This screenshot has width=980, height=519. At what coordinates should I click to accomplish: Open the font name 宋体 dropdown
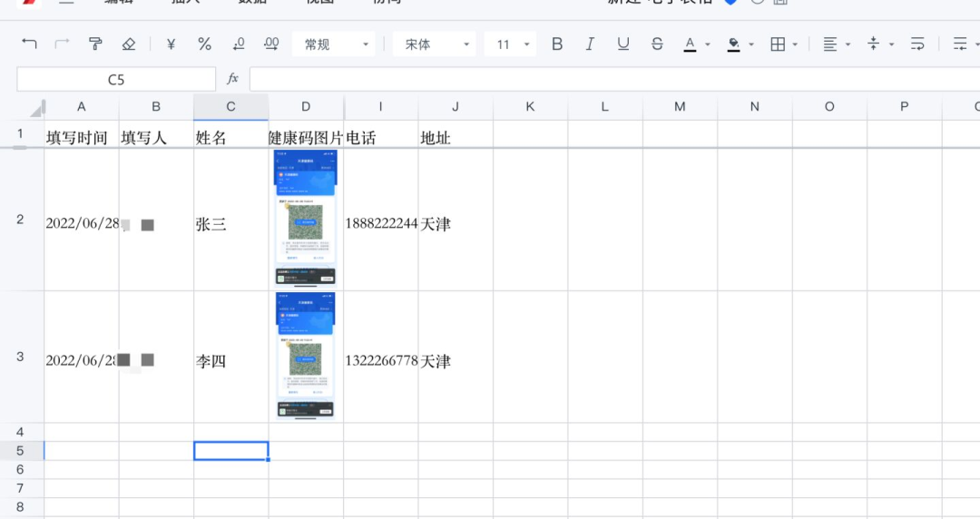(x=435, y=44)
